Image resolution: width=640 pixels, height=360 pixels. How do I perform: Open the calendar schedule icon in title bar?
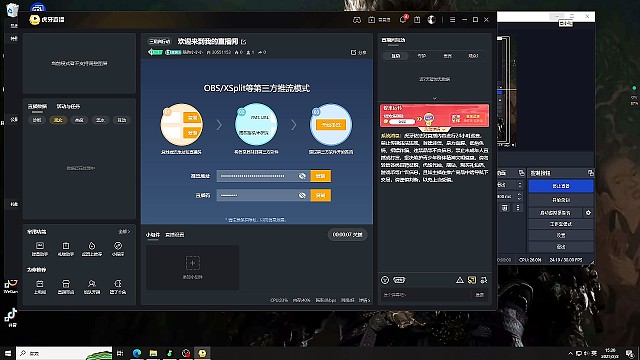[x=371, y=20]
